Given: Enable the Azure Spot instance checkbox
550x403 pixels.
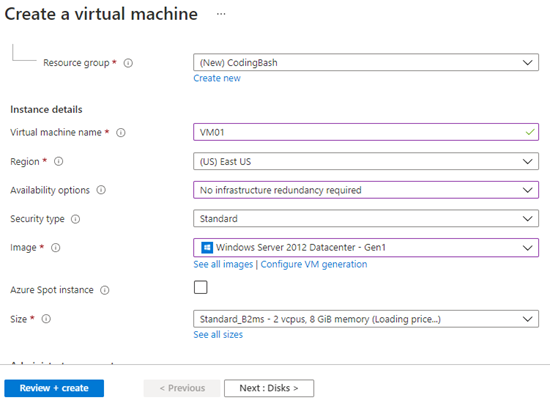Looking at the screenshot, I should coord(201,287).
